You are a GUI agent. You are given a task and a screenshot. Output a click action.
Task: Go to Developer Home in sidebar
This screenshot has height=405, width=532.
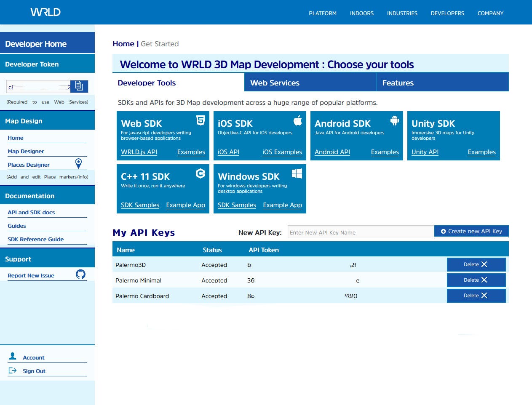(x=47, y=43)
